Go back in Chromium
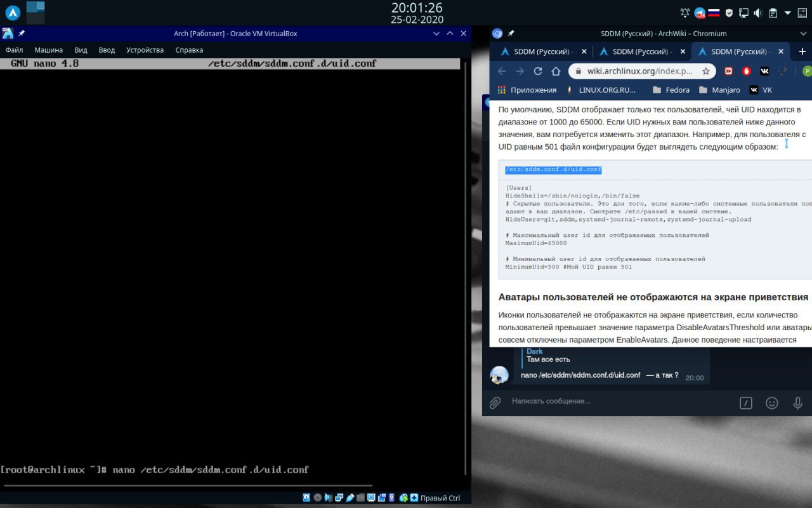This screenshot has width=812, height=508. (502, 71)
